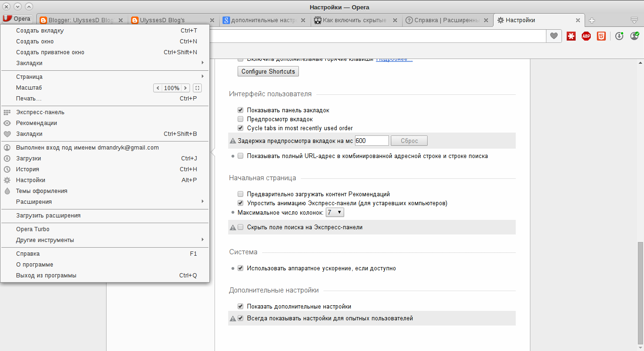Disable Показывать панель закладок
The width and height of the screenshot is (644, 351).
[x=240, y=110]
